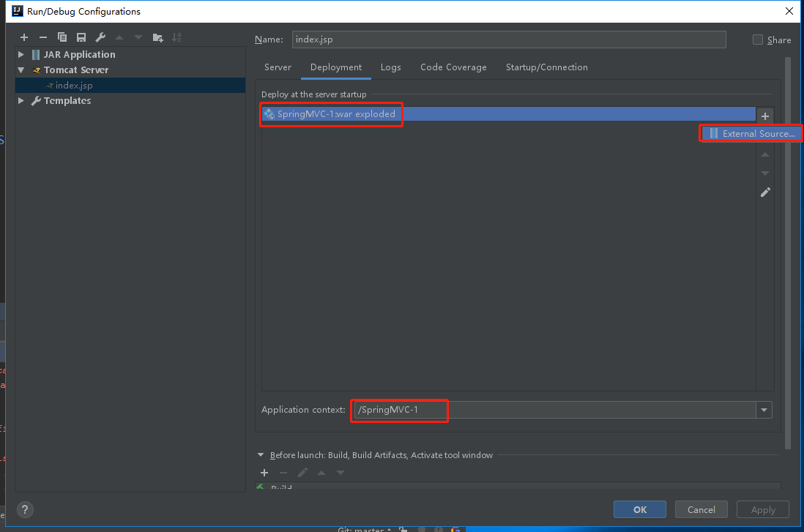804x532 pixels.
Task: Edit deployment artifact pencil icon
Action: [x=765, y=192]
